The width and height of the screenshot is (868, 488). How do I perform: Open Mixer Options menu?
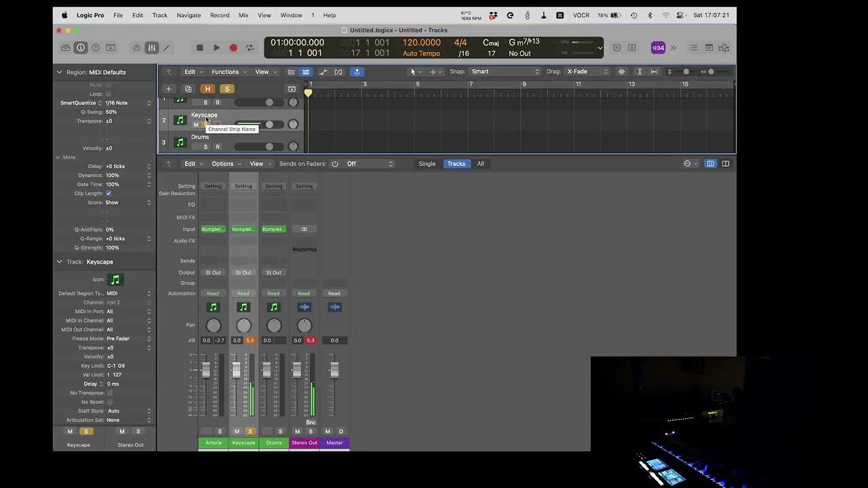click(x=225, y=163)
